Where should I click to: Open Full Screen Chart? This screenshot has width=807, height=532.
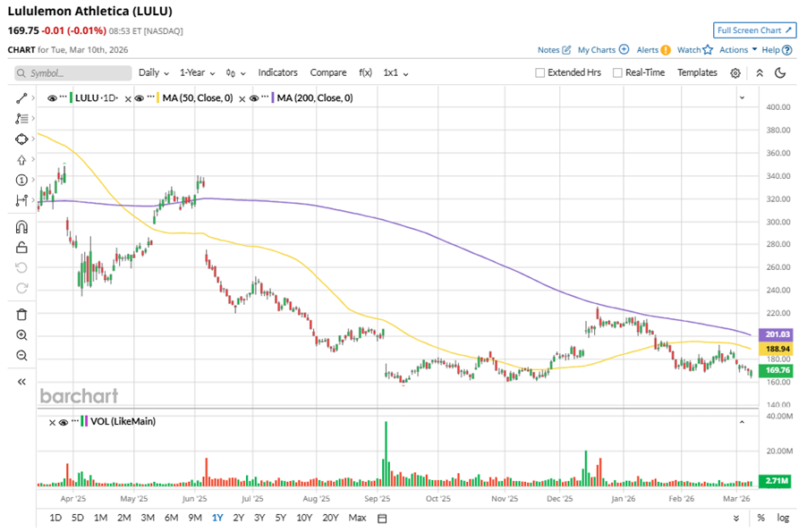pyautogui.click(x=754, y=30)
